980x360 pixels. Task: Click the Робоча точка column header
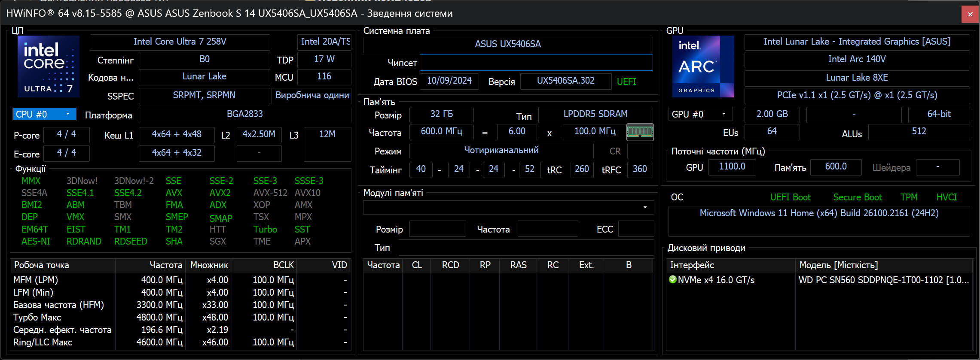click(x=63, y=265)
